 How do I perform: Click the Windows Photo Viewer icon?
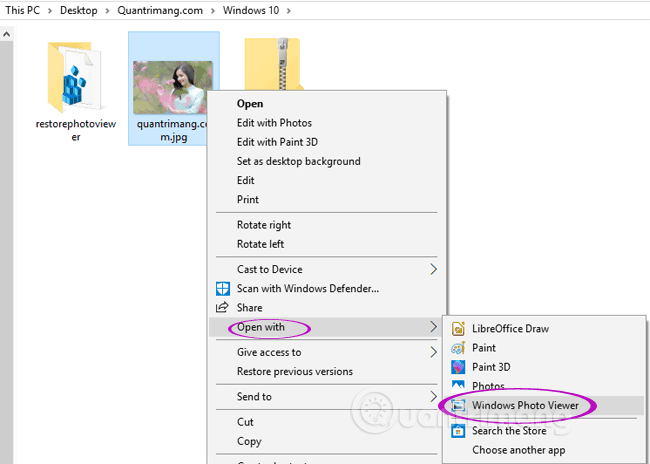pos(458,405)
